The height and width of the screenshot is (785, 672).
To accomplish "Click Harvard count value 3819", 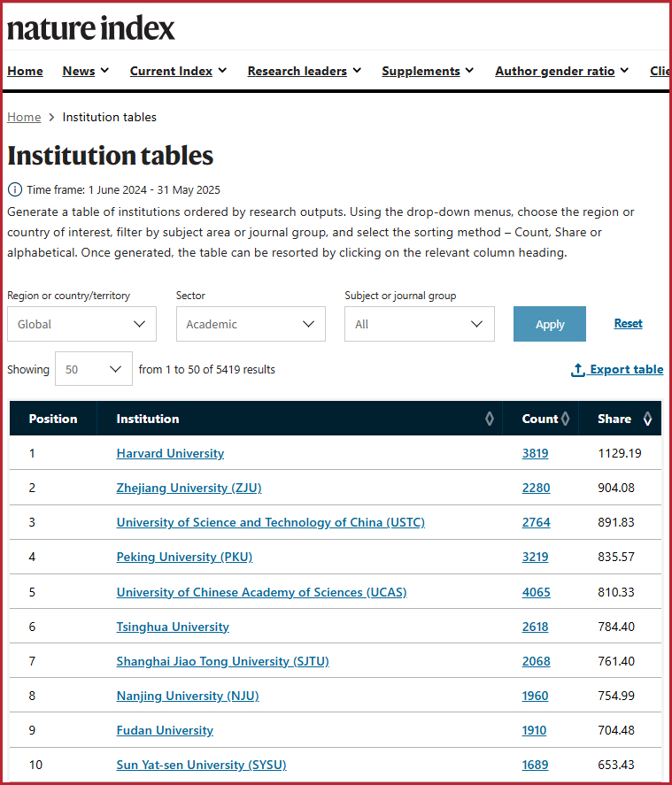I will pyautogui.click(x=535, y=453).
